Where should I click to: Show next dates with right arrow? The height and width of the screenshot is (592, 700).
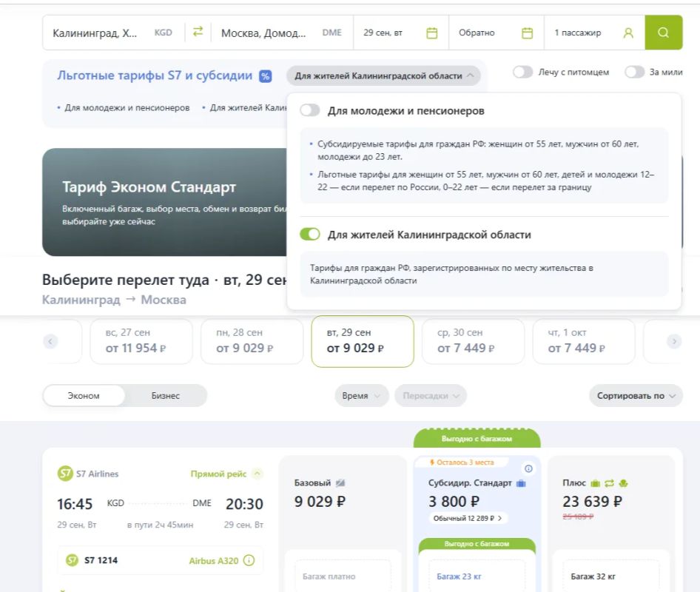[x=674, y=342]
